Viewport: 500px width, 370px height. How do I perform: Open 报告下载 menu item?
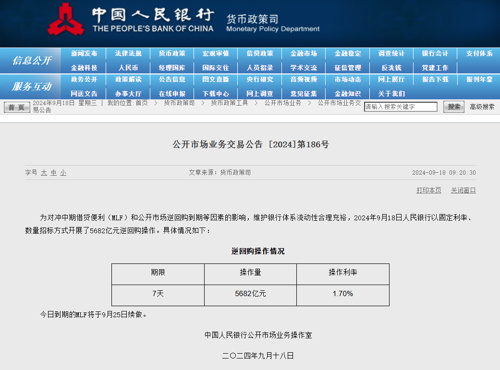[435, 79]
